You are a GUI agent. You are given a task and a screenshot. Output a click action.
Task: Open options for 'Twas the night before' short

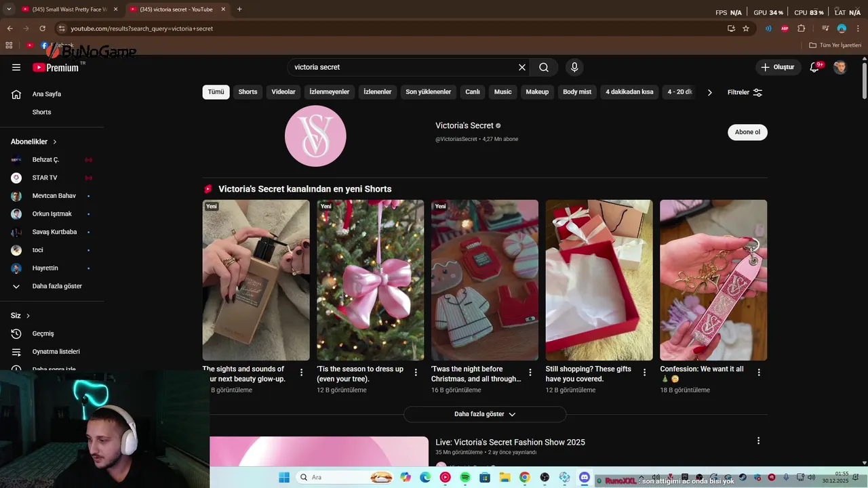point(530,372)
